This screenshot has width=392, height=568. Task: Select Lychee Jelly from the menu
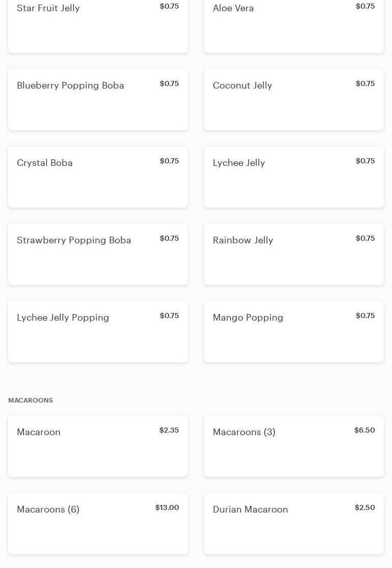click(x=294, y=177)
